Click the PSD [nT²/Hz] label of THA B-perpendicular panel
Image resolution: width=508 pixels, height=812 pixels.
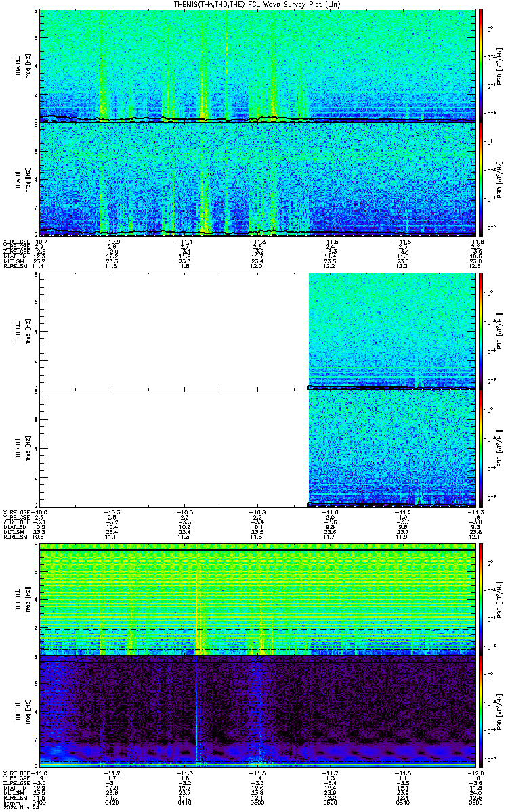tap(500, 66)
